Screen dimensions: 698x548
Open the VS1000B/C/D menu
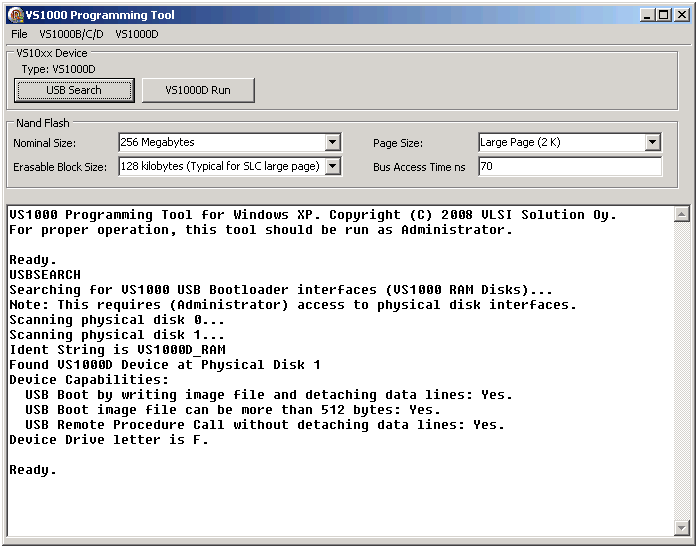(x=71, y=34)
